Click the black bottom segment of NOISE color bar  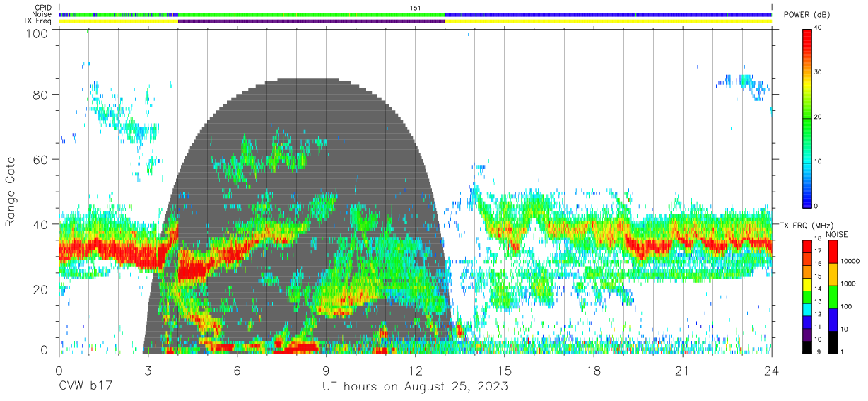[x=833, y=342]
